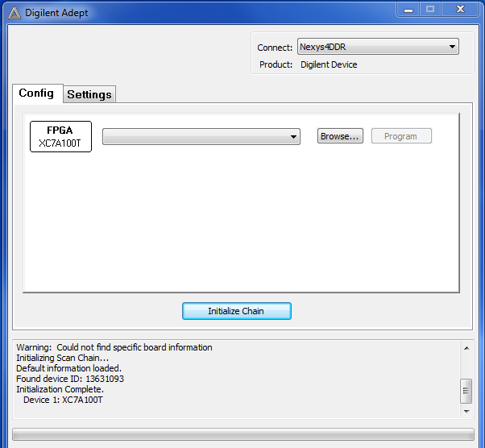Click the 'Found device ID: 13631093' log line
Viewport: 485px width, 448px height.
[70, 379]
